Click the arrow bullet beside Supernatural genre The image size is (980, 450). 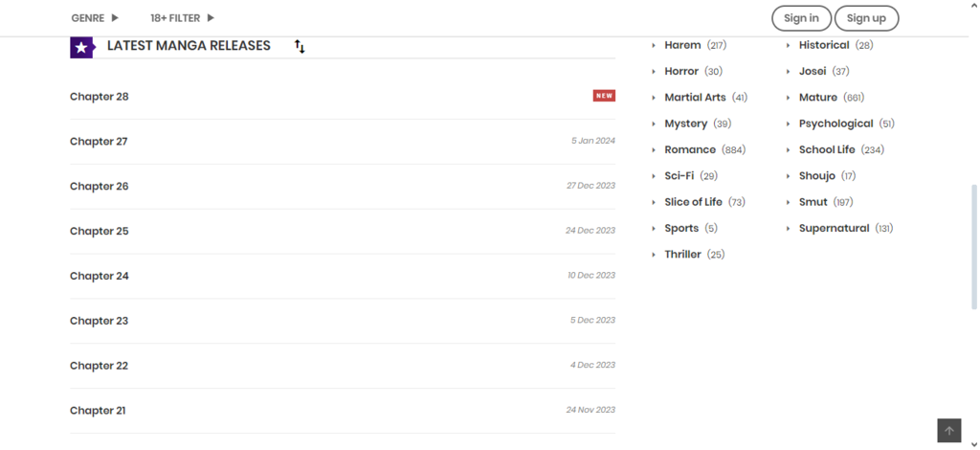tap(788, 229)
